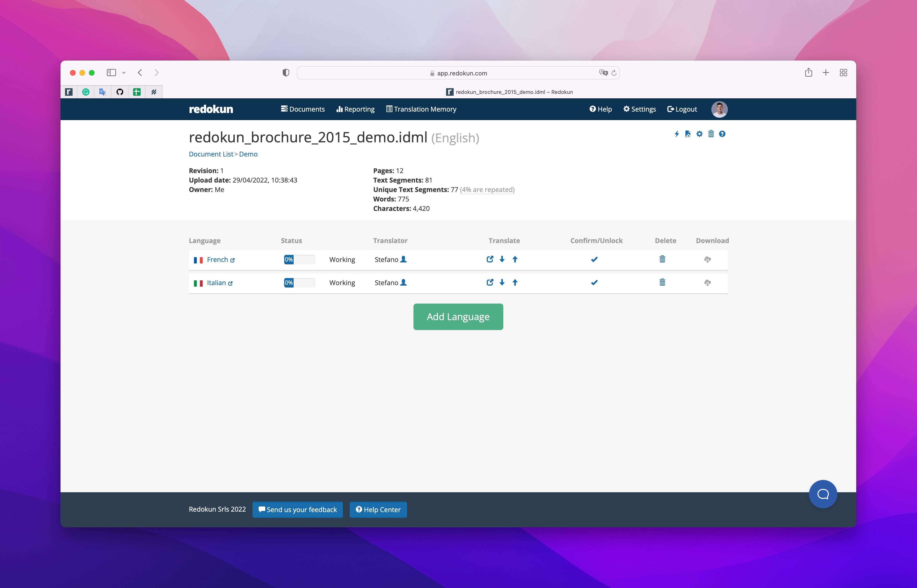Viewport: 917px width, 588px height.
Task: Click the French 0% progress bar
Action: [x=299, y=260]
